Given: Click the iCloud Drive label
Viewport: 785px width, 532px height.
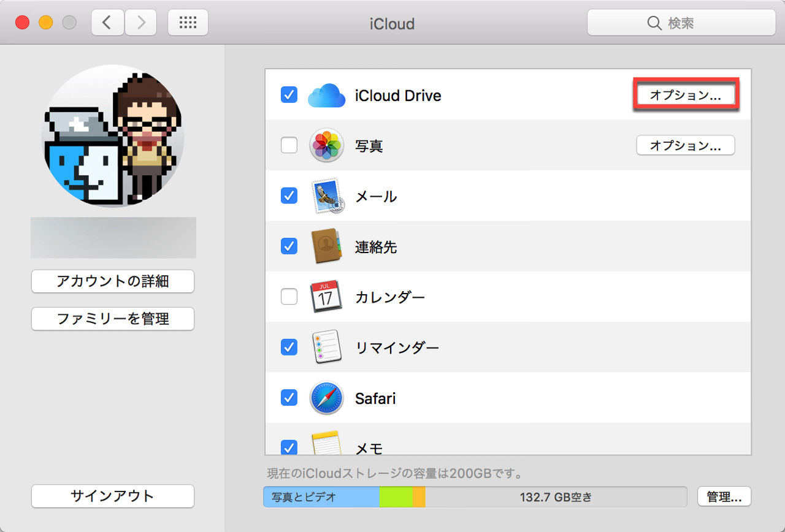Looking at the screenshot, I should [398, 96].
